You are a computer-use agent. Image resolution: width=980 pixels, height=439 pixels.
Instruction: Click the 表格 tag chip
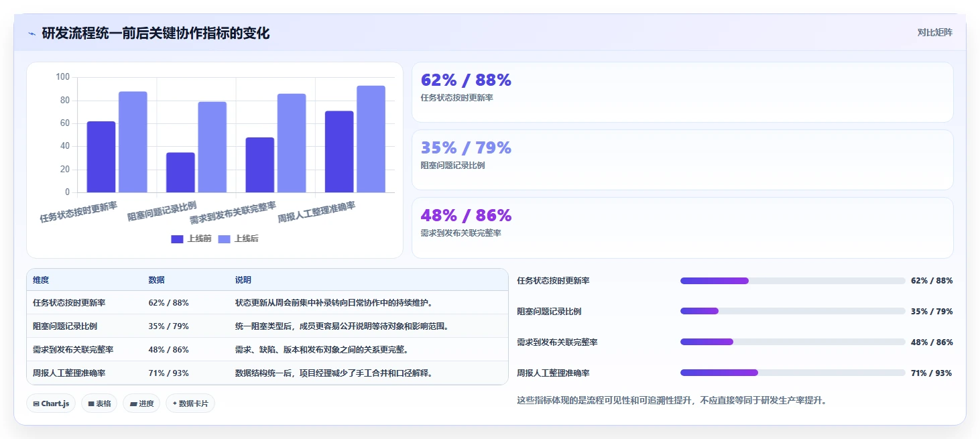99,403
